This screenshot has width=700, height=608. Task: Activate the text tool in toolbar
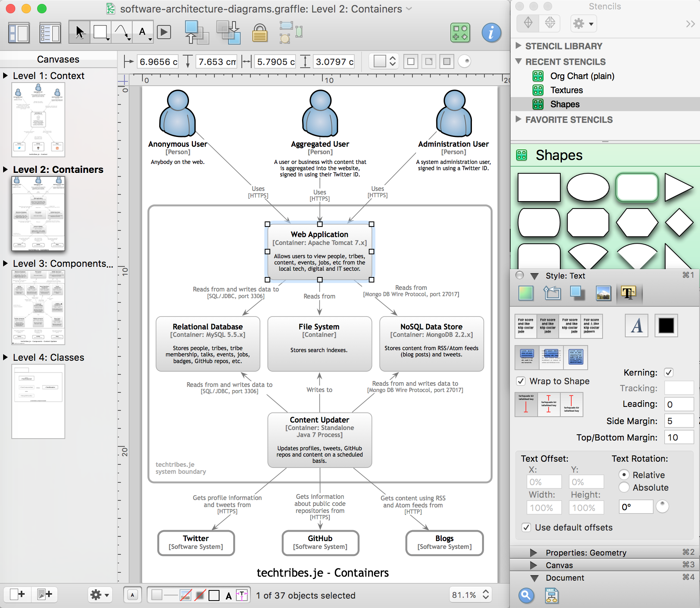pos(143,32)
